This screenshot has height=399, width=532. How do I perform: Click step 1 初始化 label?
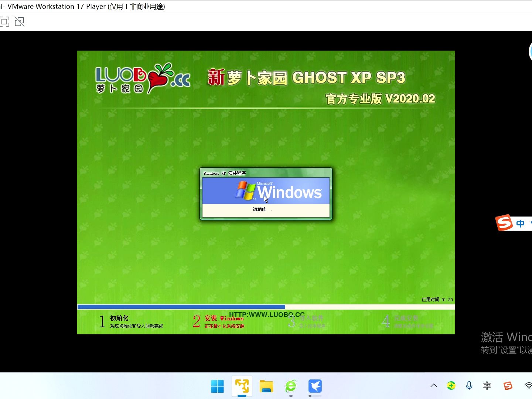119,318
